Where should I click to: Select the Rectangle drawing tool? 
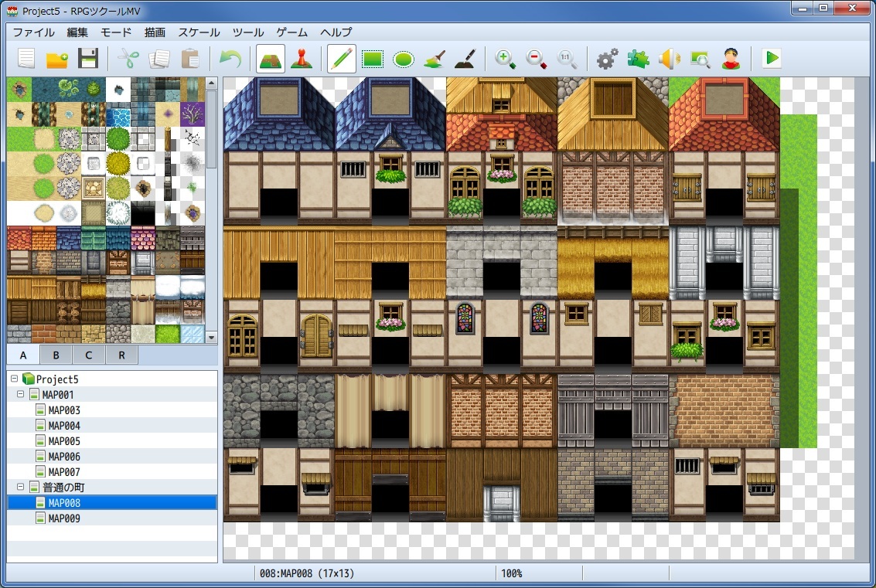point(373,59)
